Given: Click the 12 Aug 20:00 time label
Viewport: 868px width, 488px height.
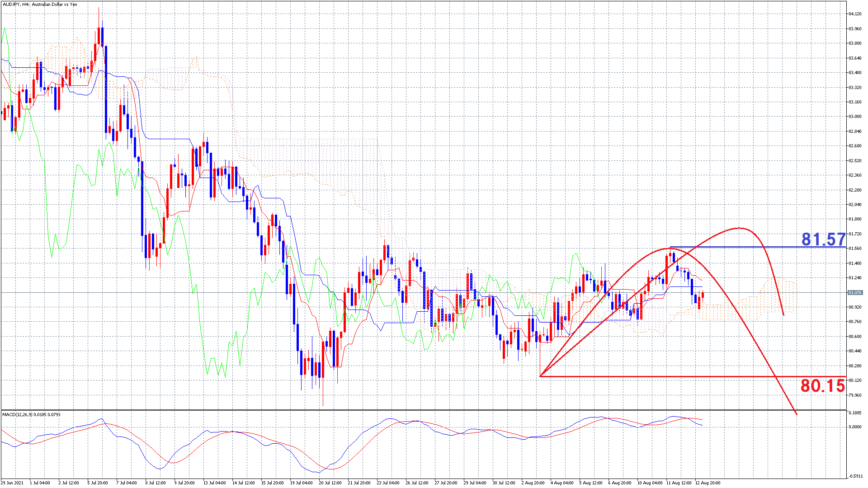Looking at the screenshot, I should [x=708, y=483].
